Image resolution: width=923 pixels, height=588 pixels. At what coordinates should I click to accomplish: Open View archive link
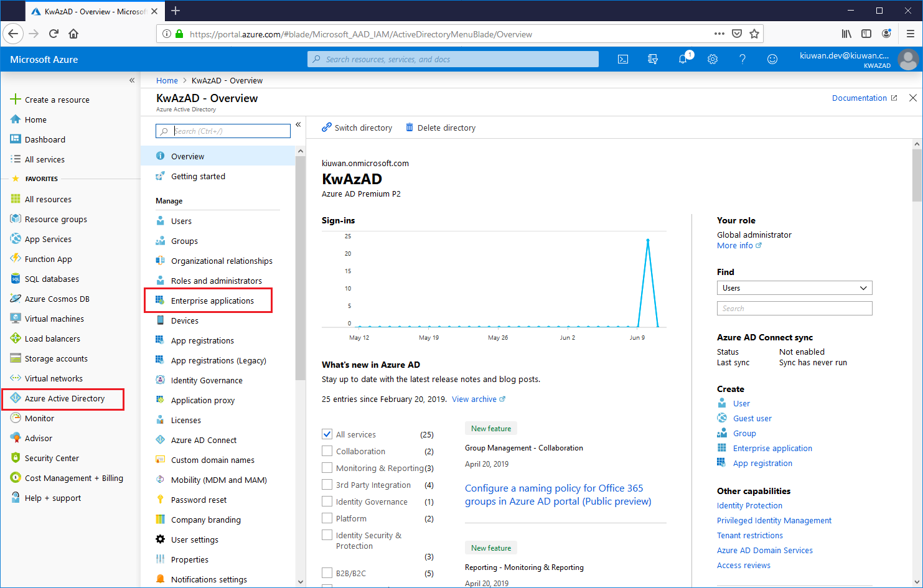click(x=479, y=399)
